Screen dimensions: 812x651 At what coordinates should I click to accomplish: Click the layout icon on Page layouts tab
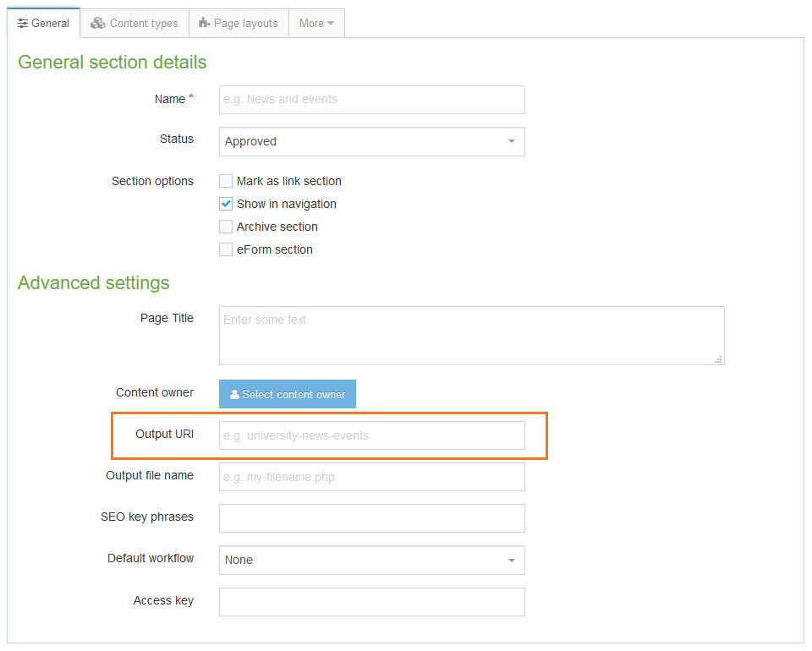pos(204,23)
